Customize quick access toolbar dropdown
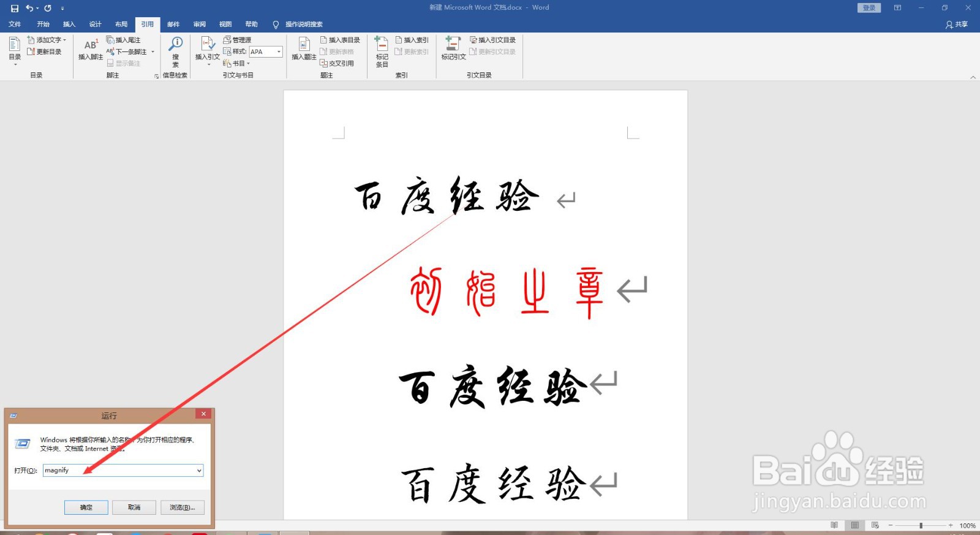Viewport: 980px width, 535px height. (62, 8)
